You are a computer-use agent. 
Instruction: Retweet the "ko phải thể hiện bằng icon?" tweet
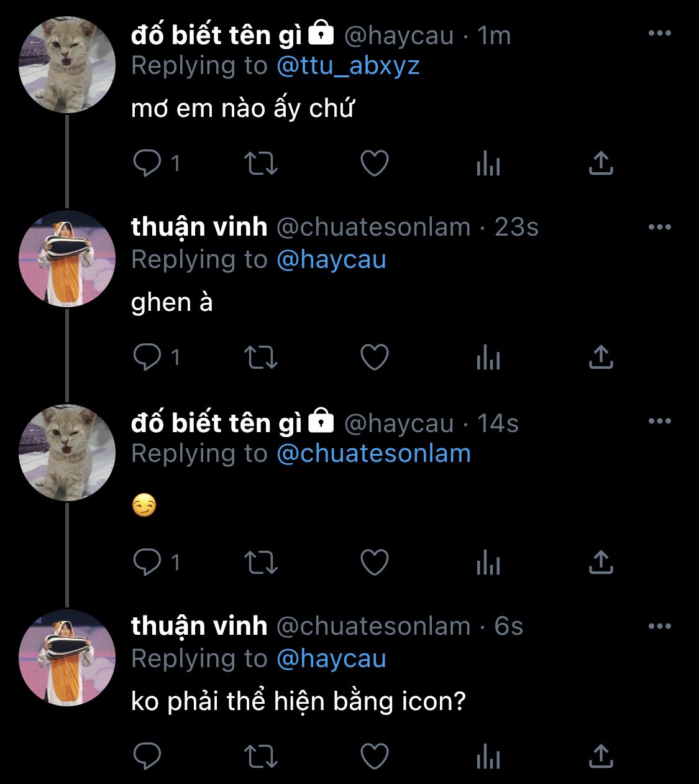point(260,756)
